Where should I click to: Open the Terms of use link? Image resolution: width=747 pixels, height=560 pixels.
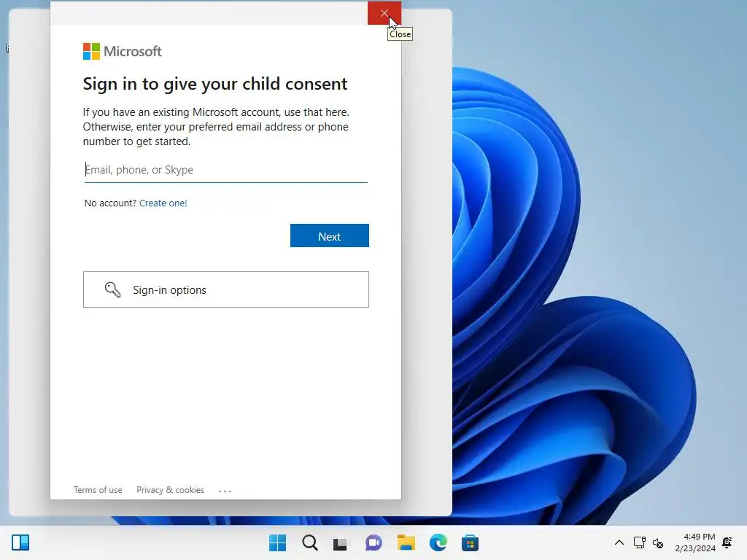[x=98, y=490]
